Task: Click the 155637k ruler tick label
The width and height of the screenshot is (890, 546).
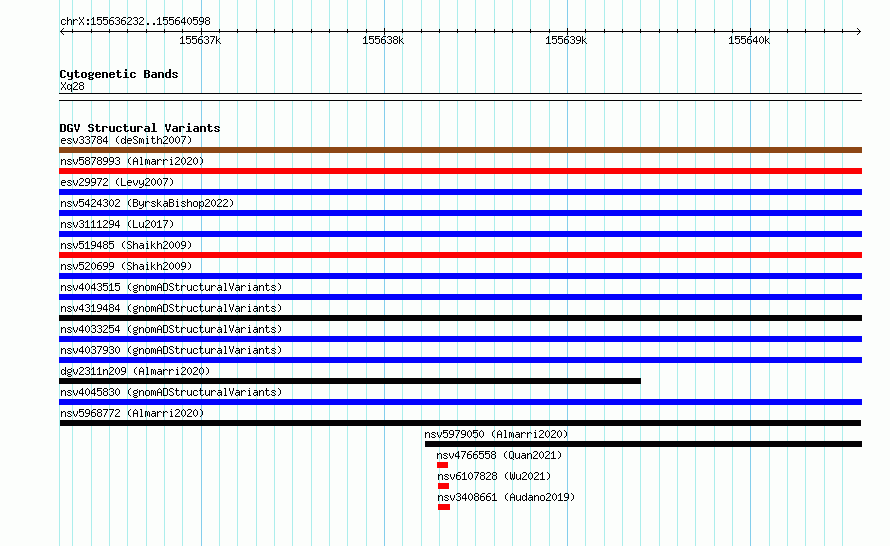Action: 200,40
